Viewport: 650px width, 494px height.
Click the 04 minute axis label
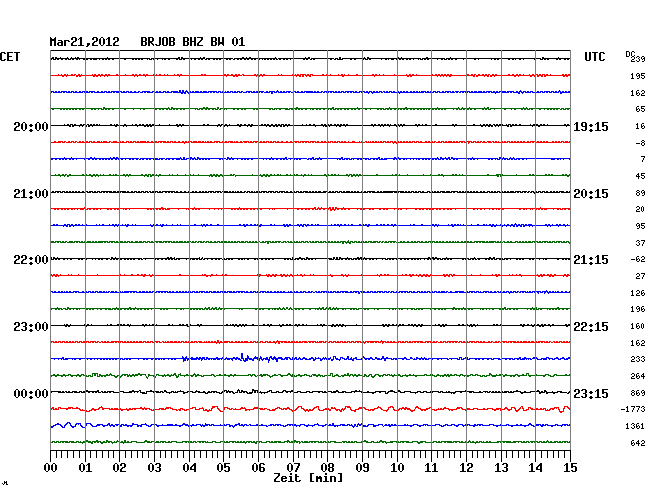189,468
